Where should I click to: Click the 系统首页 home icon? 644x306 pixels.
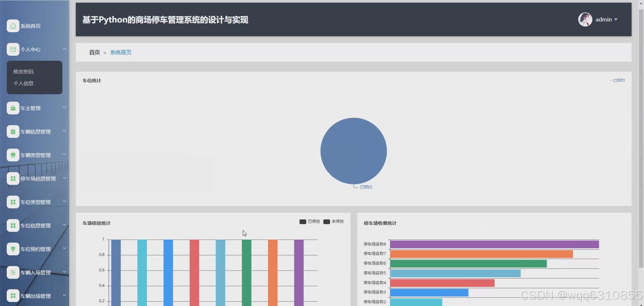click(13, 26)
